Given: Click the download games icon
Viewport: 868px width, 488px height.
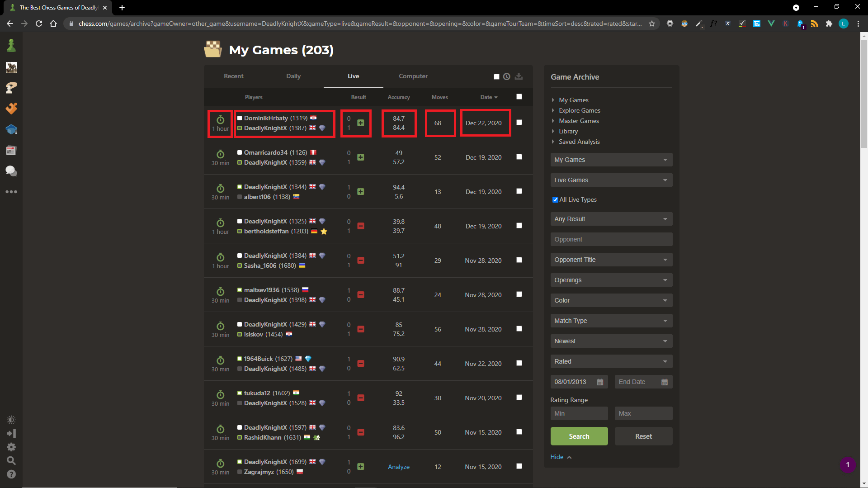Looking at the screenshot, I should pyautogui.click(x=519, y=76).
